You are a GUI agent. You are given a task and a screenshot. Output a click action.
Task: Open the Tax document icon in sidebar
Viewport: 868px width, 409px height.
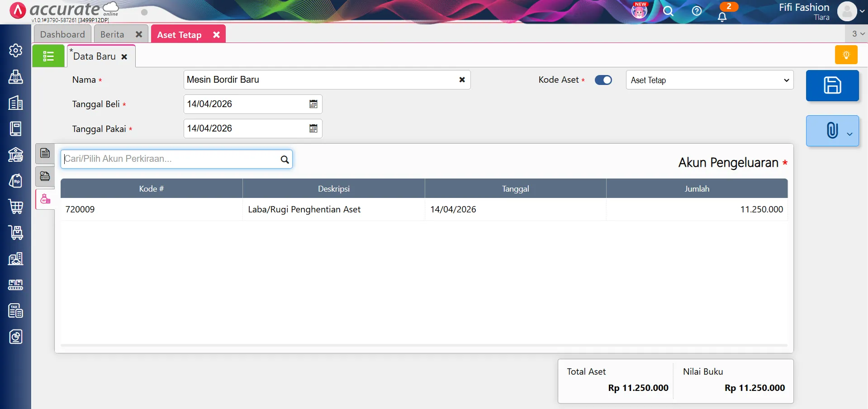16,311
